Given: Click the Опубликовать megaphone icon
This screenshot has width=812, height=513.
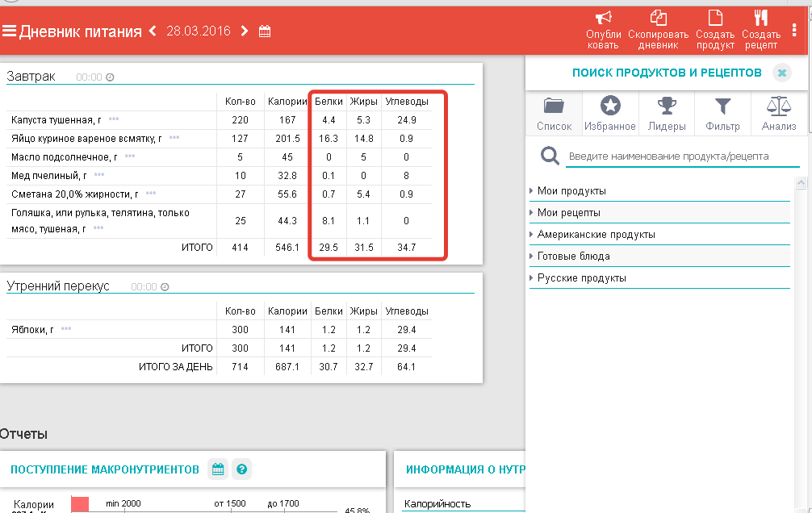Looking at the screenshot, I should pyautogui.click(x=603, y=19).
